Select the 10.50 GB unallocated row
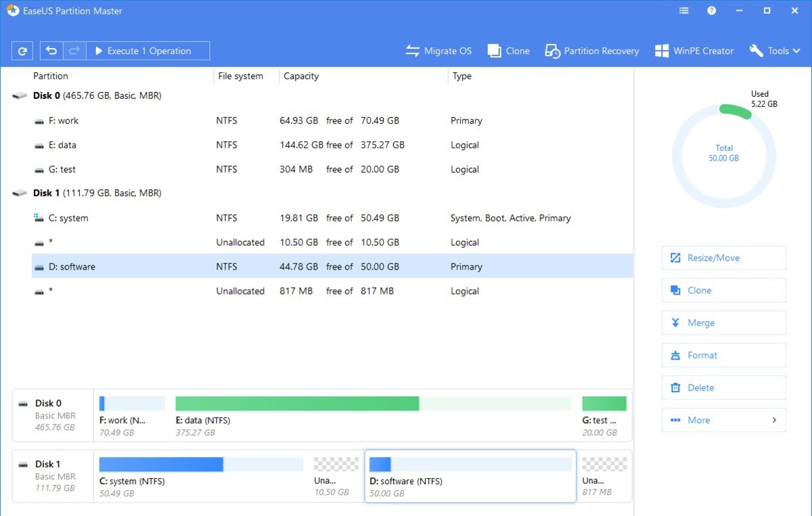 tap(332, 242)
